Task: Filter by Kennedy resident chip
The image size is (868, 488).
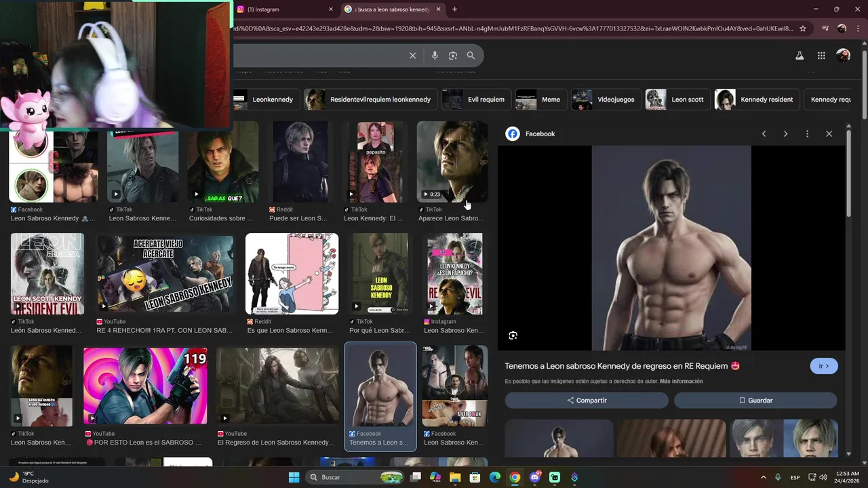Action: (x=757, y=100)
